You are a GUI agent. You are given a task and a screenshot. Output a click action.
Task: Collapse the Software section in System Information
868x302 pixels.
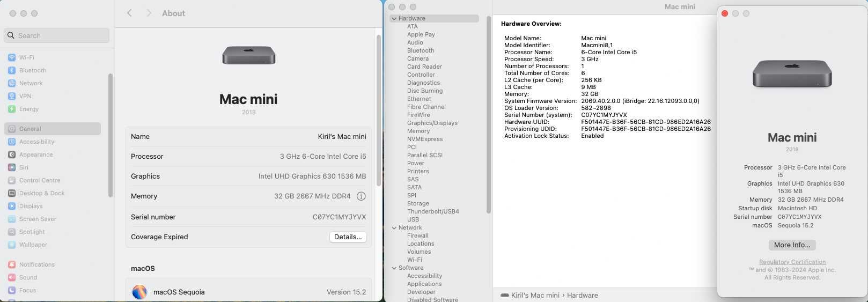[x=394, y=268]
